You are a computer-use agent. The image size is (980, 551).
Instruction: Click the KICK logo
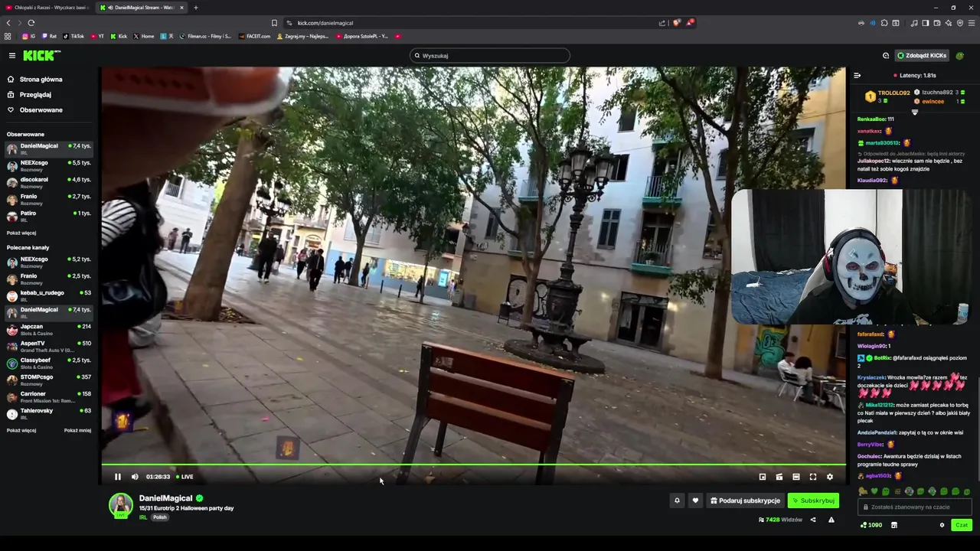pos(40,55)
